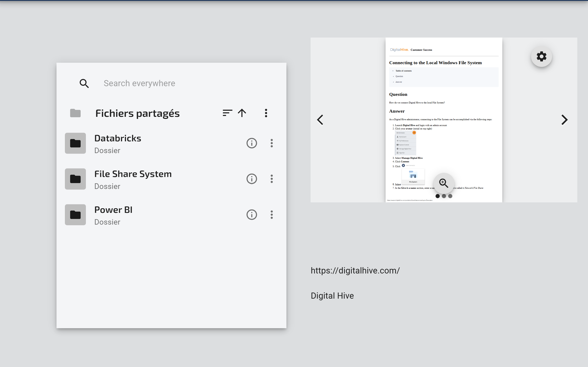The height and width of the screenshot is (367, 588).
Task: Open Databricks folder options menu
Action: 272,143
